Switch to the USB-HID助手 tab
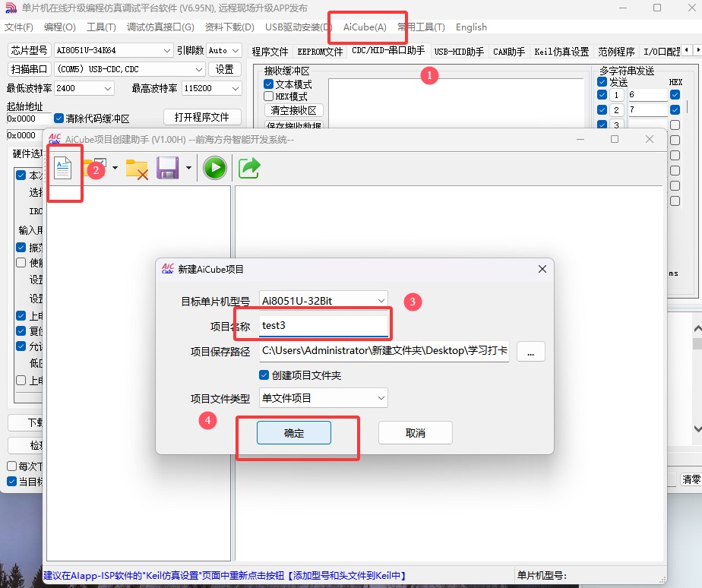This screenshot has width=702, height=588. point(459,52)
